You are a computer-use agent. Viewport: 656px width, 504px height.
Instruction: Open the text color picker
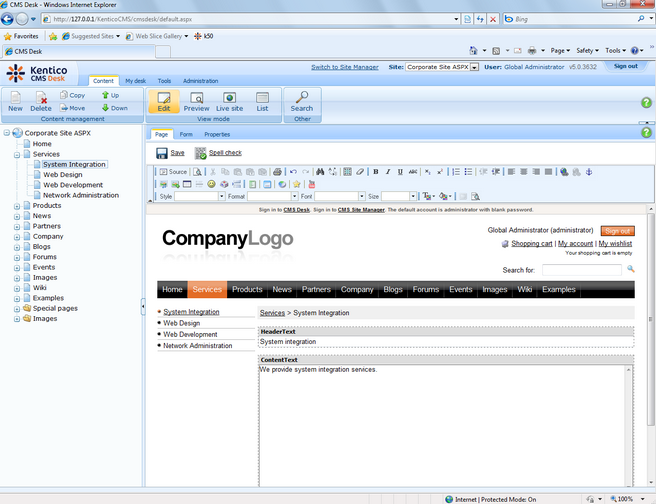(427, 196)
